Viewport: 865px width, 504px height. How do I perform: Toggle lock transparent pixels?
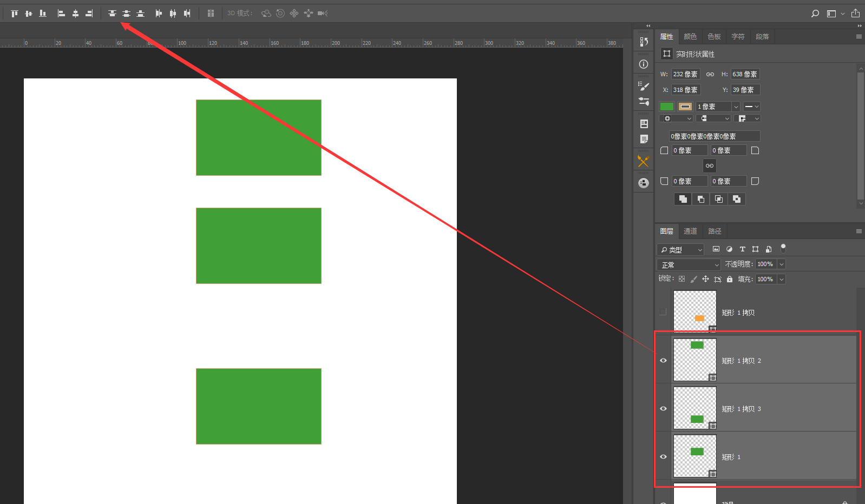pyautogui.click(x=681, y=279)
